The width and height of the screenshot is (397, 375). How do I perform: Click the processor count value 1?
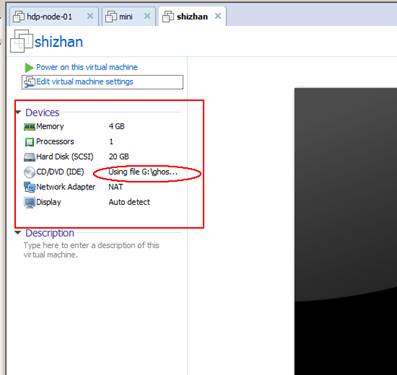click(x=111, y=141)
